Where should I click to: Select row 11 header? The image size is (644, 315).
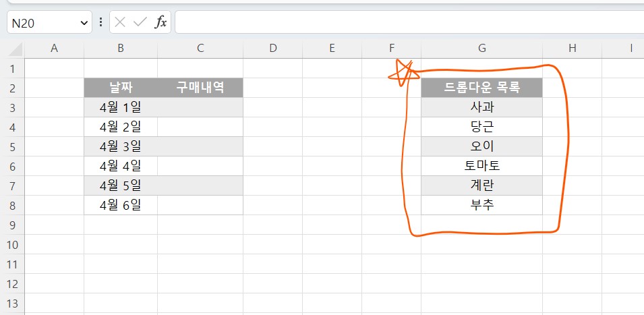click(x=12, y=264)
